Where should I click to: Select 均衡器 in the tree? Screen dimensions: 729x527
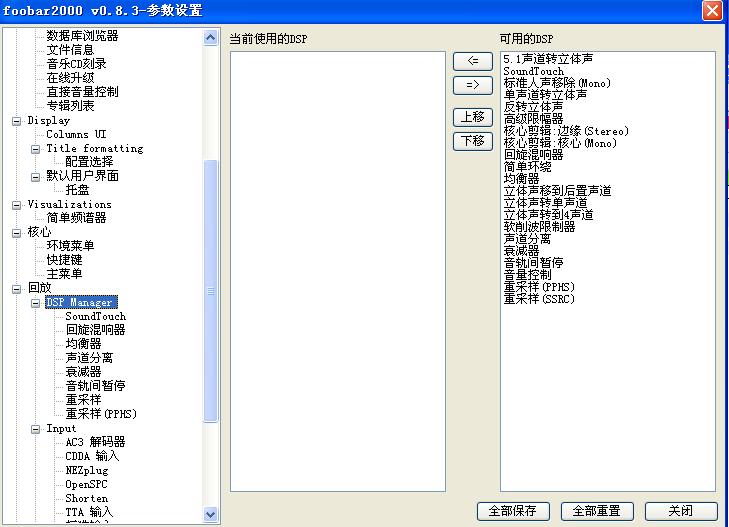(83, 344)
